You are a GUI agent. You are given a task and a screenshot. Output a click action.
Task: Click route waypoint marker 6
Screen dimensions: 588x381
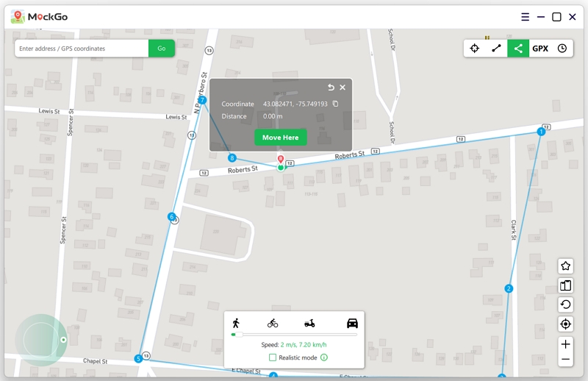[x=171, y=216]
